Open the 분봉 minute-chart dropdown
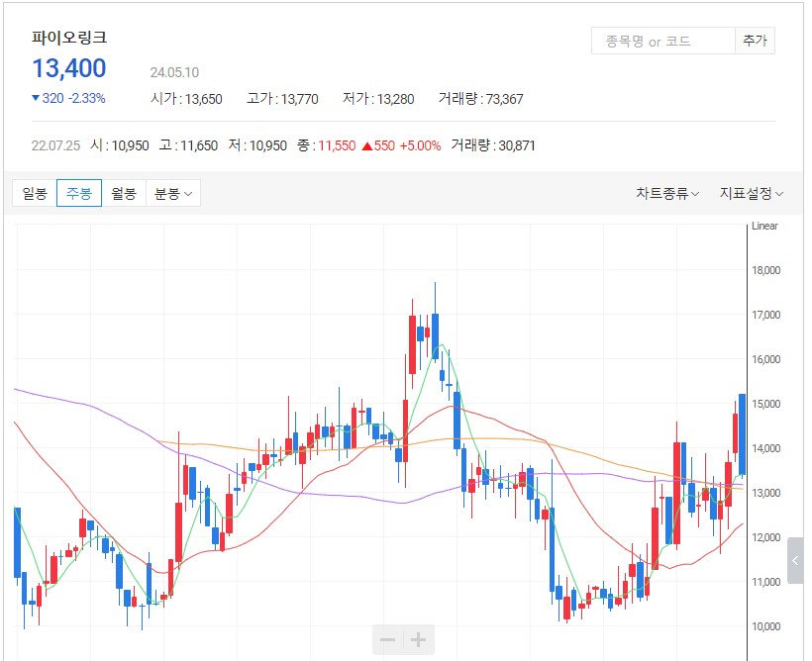Image resolution: width=812 pixels, height=661 pixels. pos(172,193)
